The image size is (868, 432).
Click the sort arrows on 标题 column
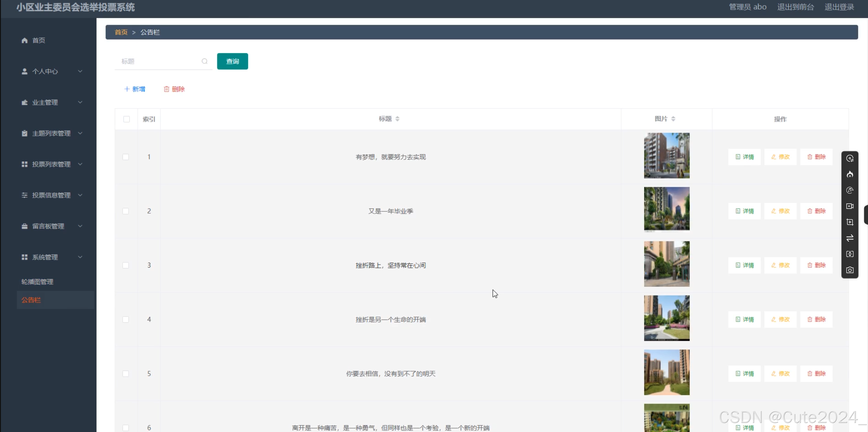398,119
